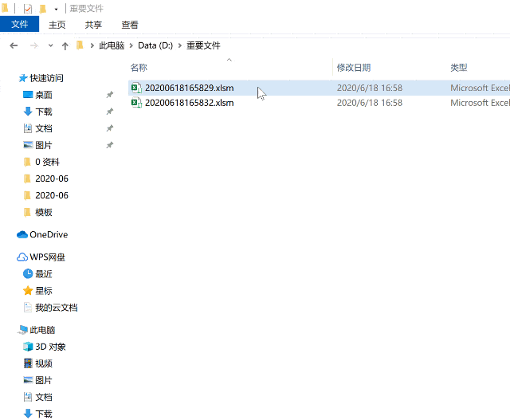Click the 快速访问 star icon
The width and height of the screenshot is (510, 420).
22,78
